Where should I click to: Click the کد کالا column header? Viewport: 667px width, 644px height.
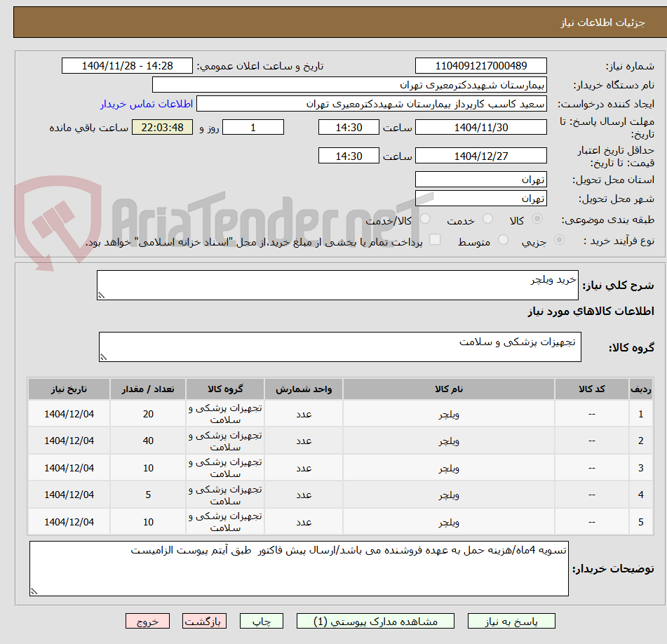click(x=592, y=389)
